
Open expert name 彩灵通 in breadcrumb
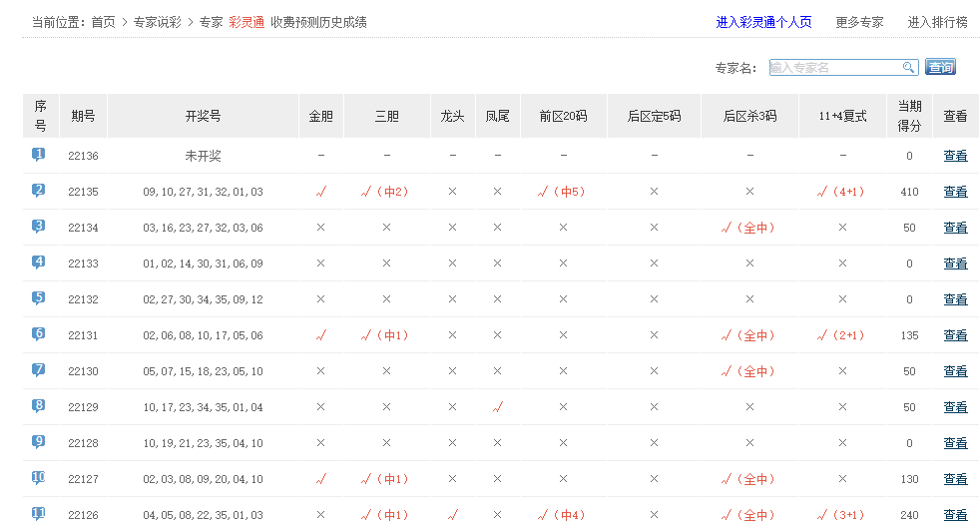click(x=246, y=22)
